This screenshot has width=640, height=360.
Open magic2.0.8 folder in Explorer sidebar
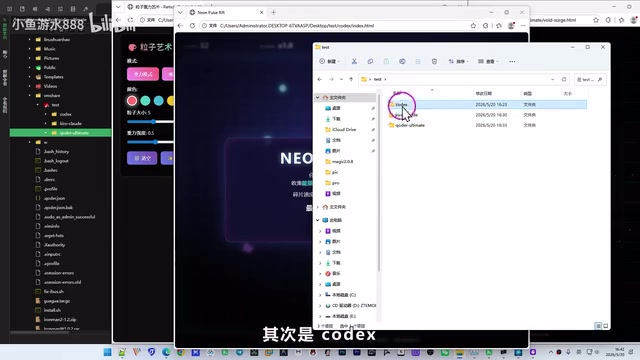pyautogui.click(x=342, y=162)
